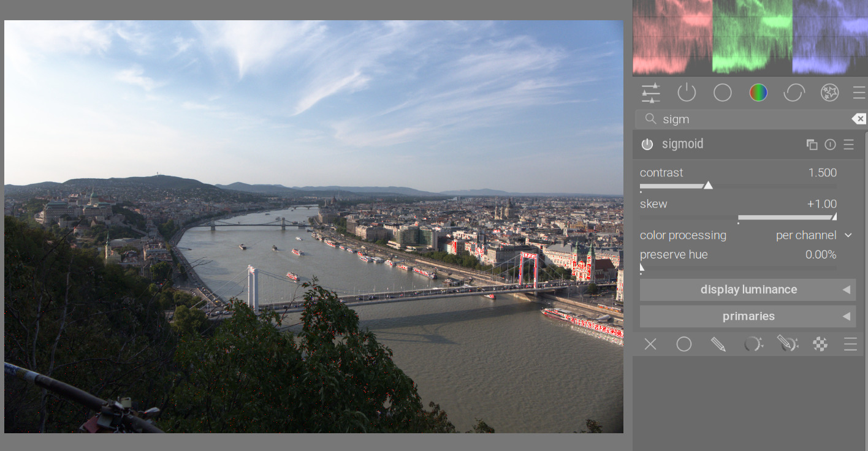Select the color modules group icon
Viewport: 868px width, 451px height.
(x=758, y=93)
